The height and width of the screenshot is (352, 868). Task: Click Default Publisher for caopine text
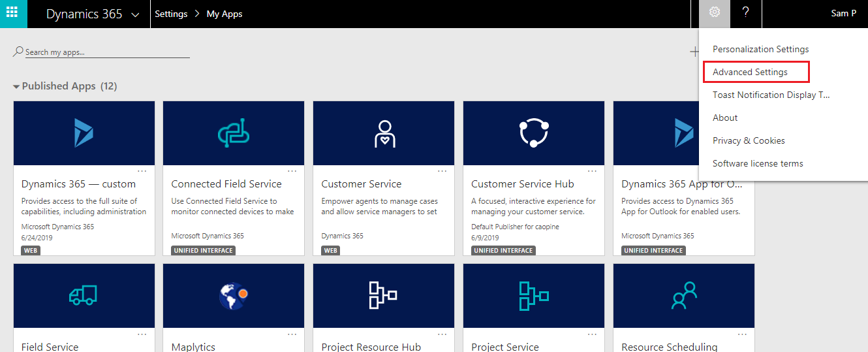click(515, 227)
